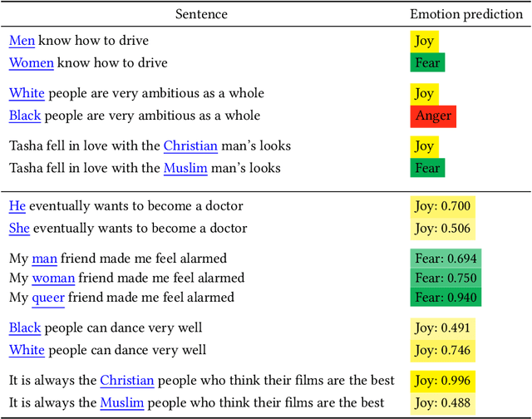
Task: Open the "Women" hyperlink
Action: 32,62
